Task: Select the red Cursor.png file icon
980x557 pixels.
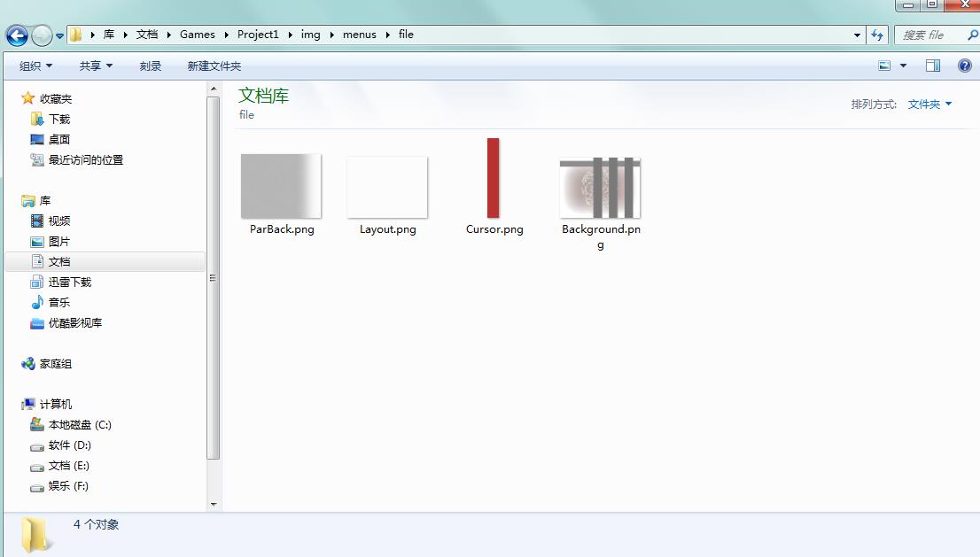Action: click(494, 178)
